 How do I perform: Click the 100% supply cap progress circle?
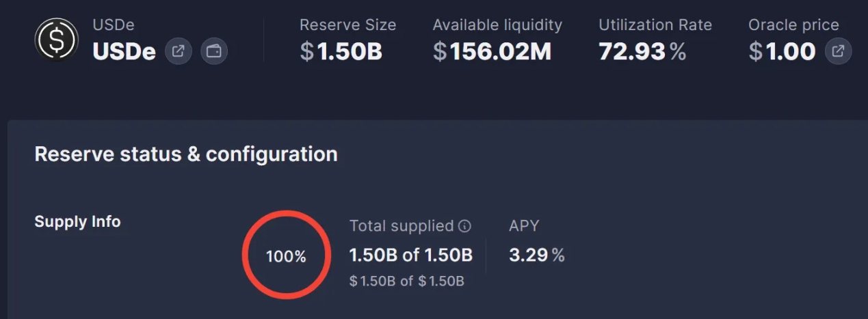(x=286, y=256)
